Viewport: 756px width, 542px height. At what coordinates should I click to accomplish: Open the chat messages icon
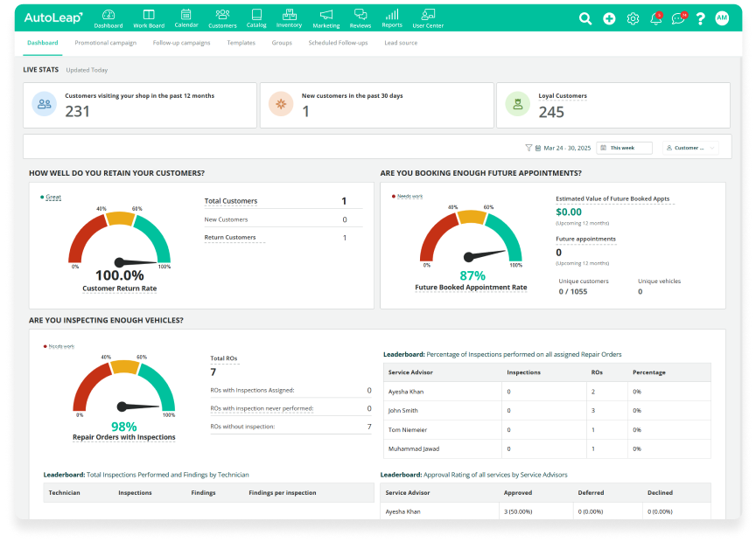(678, 18)
